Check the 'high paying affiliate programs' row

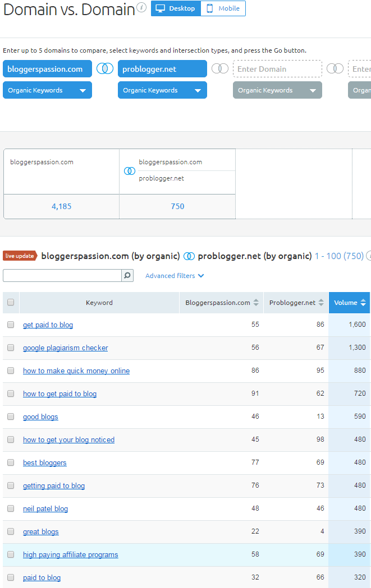tap(11, 554)
